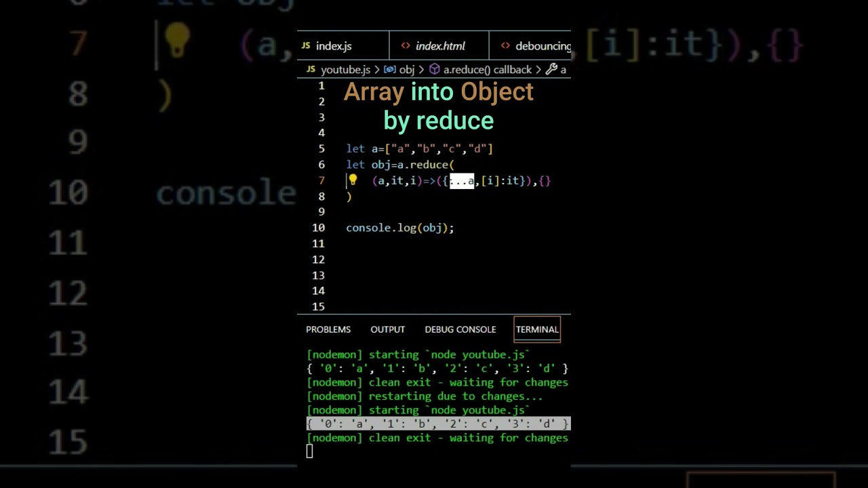Click the HTML file icon on index.html tab
This screenshot has width=868, height=488.
406,46
